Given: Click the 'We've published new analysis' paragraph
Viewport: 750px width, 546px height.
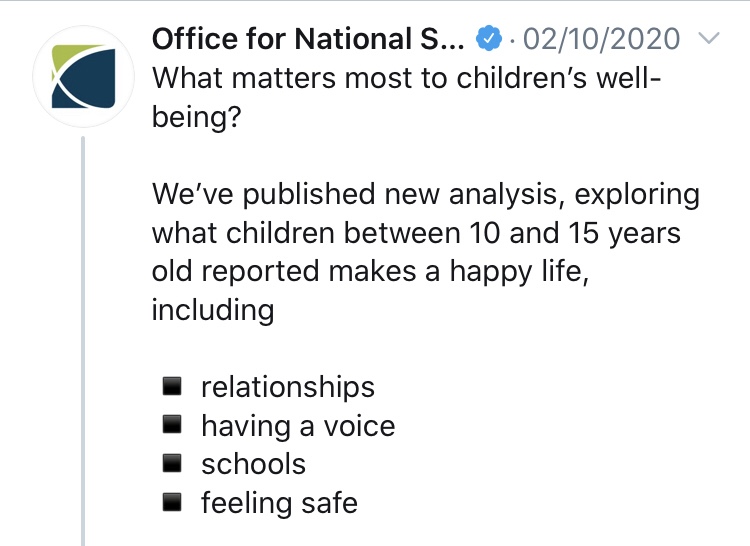Looking at the screenshot, I should (425, 193).
